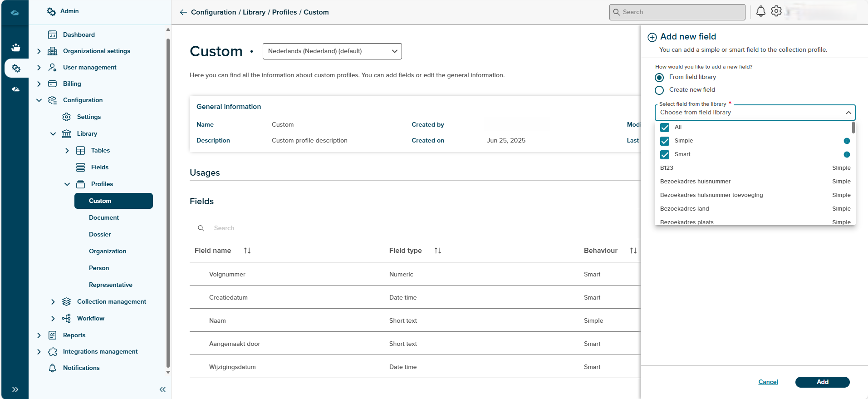Toggle the Simple filter checkbox
This screenshot has width=868, height=399.
(x=665, y=141)
